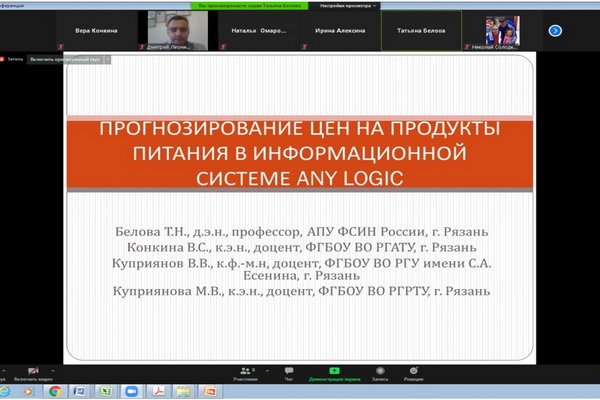The width and height of the screenshot is (600, 400).
Task: Click the muted mic icon on Наталья Омаро tile
Action: point(223,47)
